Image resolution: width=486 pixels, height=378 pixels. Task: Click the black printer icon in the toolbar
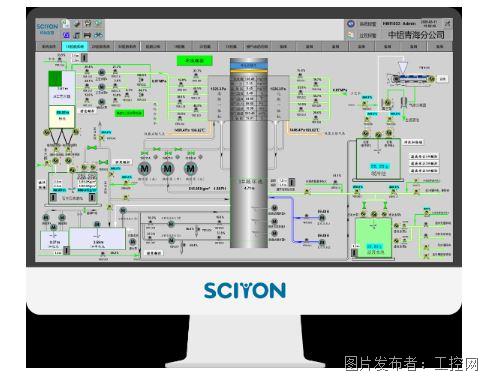[87, 35]
